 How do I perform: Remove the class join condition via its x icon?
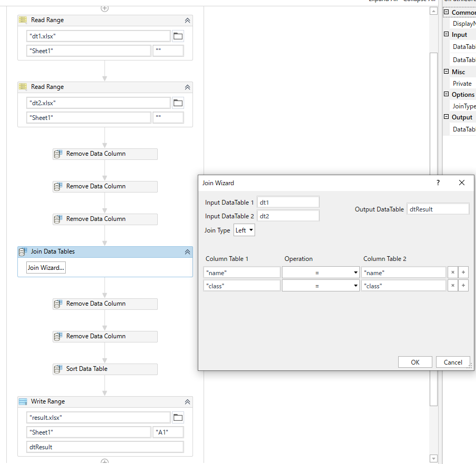(452, 285)
